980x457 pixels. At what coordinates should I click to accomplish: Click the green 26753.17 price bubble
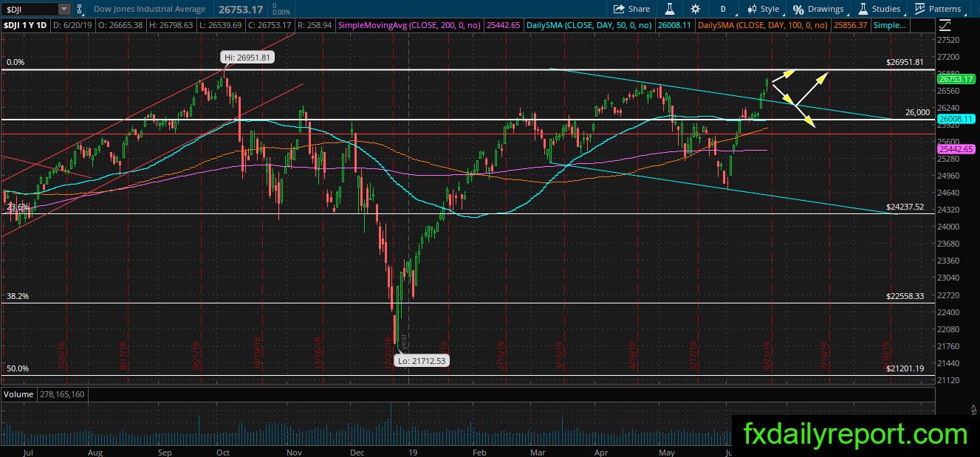click(x=956, y=78)
